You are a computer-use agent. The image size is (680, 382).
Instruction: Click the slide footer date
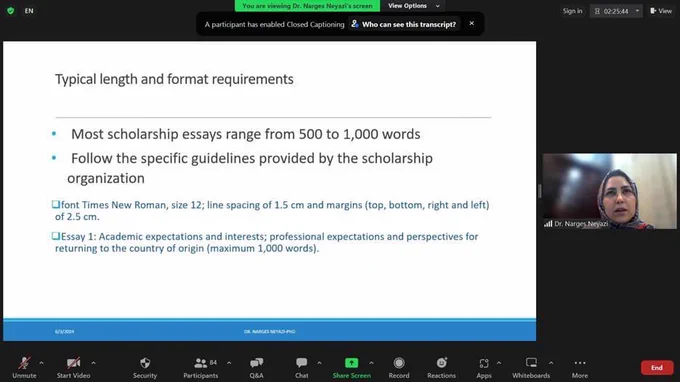pos(64,331)
